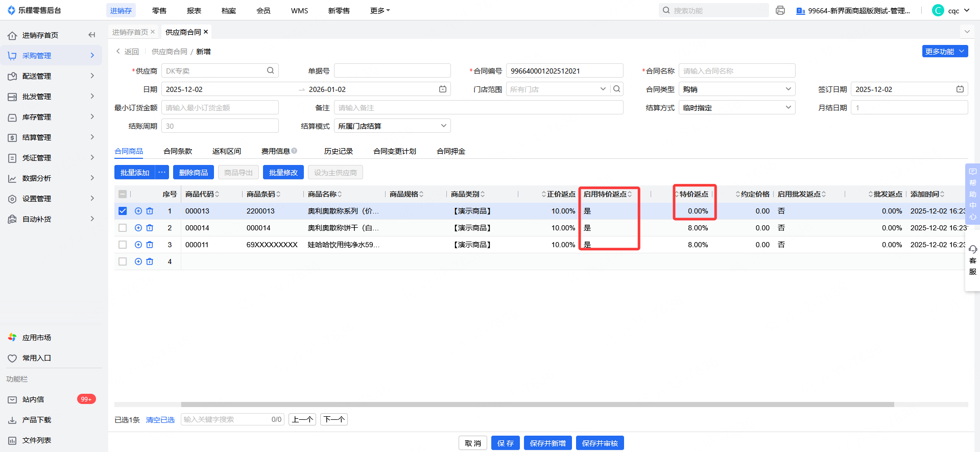Viewport: 980px width, 452px height.
Task: Click the add-row plus icon in row 1
Action: point(138,211)
